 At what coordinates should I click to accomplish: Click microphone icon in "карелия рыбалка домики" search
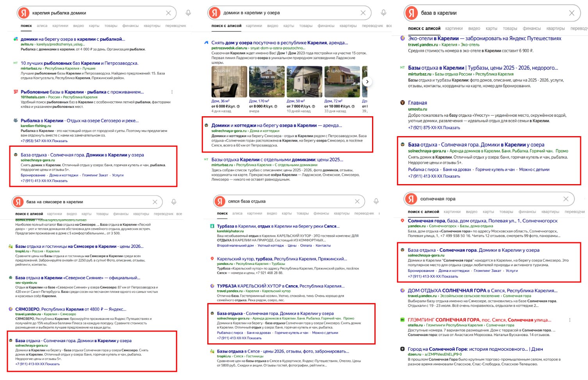point(188,13)
